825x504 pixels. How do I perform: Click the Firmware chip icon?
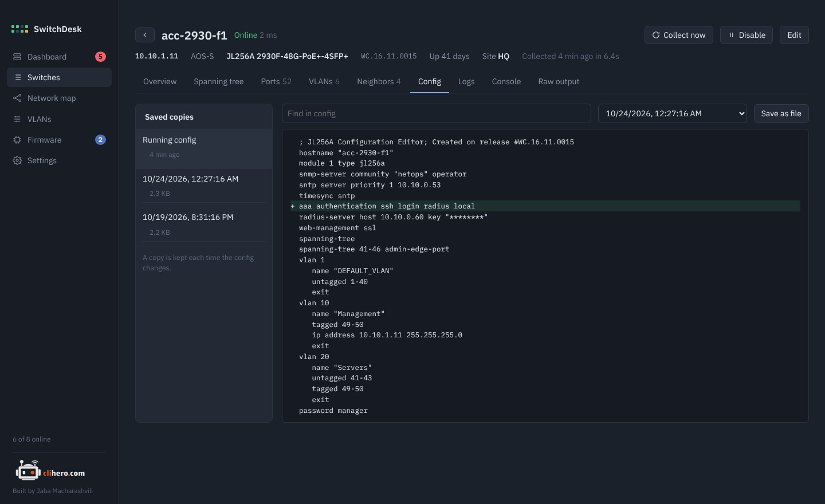pyautogui.click(x=17, y=140)
